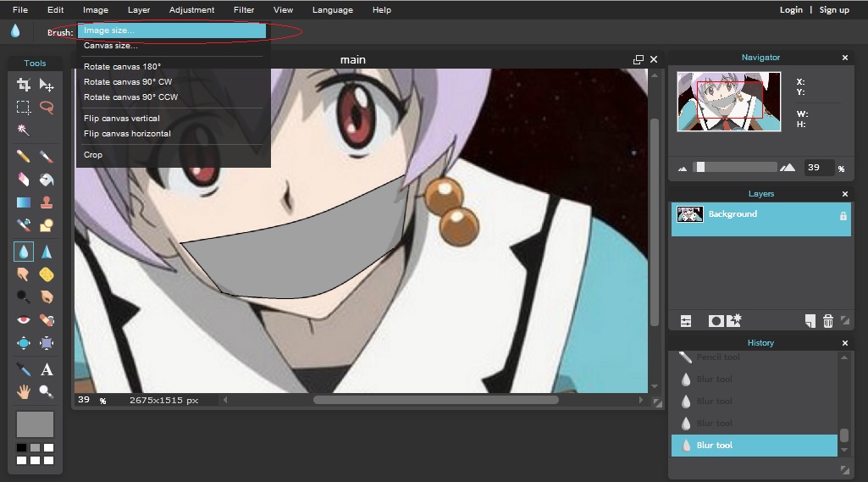The height and width of the screenshot is (482, 868).
Task: Create a new layer in Layers panel
Action: pyautogui.click(x=810, y=321)
